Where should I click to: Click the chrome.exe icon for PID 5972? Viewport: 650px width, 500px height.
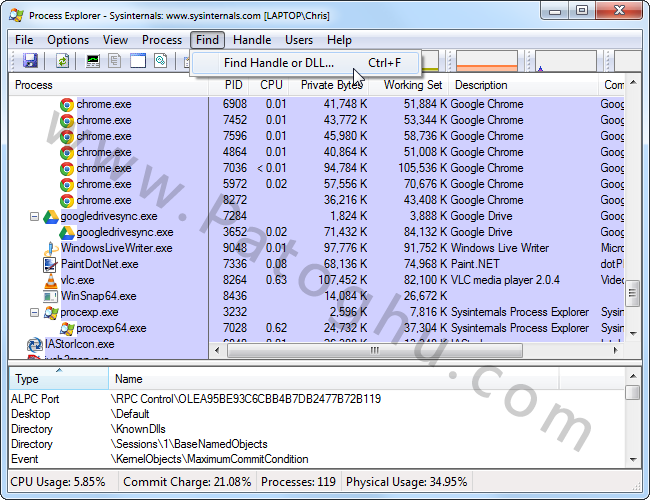[x=67, y=184]
